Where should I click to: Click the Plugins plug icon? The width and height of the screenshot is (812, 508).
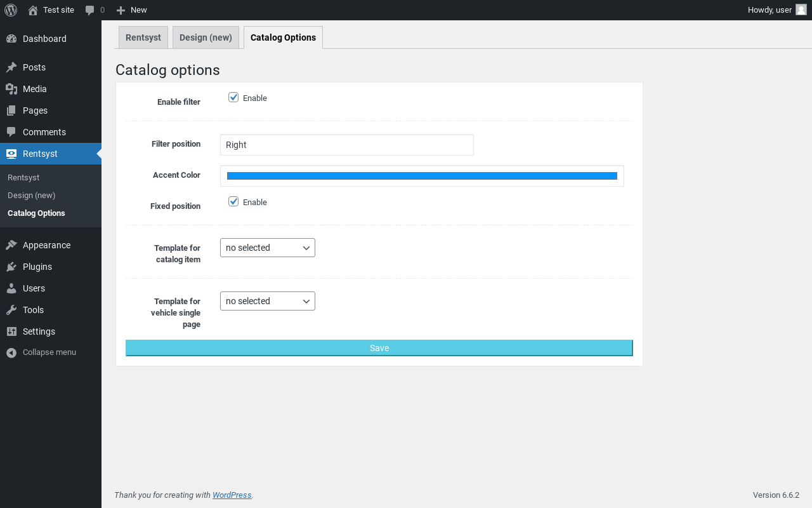pyautogui.click(x=11, y=267)
